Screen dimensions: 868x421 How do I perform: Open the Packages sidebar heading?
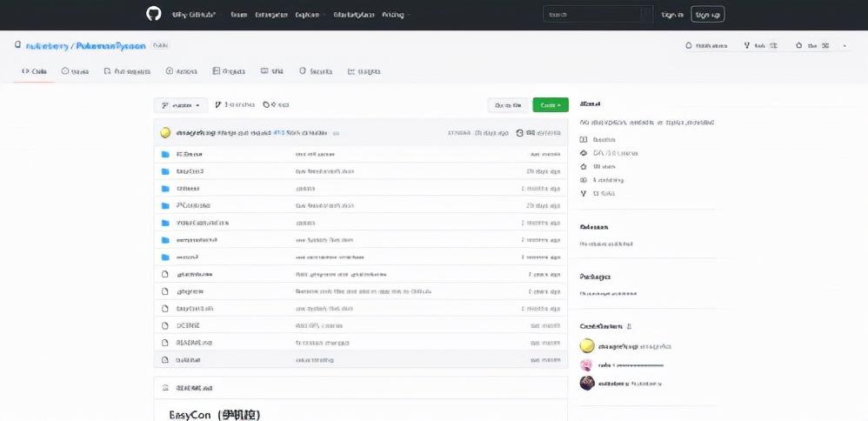[595, 277]
